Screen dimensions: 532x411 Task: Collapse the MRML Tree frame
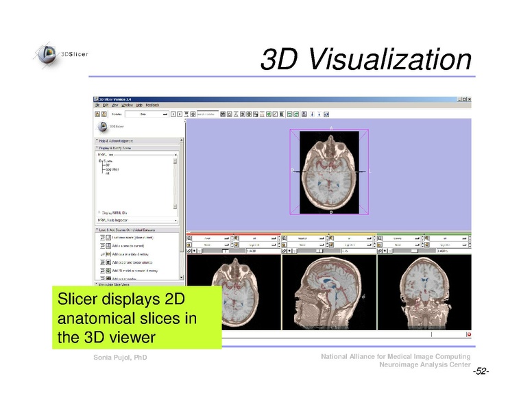(x=176, y=155)
